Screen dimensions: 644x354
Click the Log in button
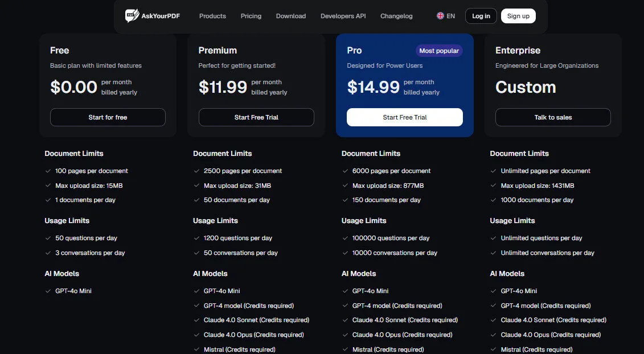tap(481, 15)
